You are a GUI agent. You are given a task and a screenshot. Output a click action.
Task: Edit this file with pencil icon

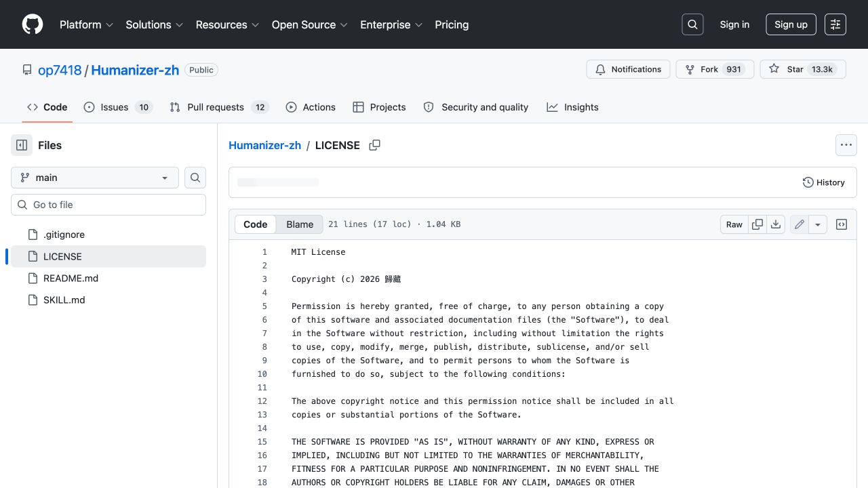(x=800, y=224)
